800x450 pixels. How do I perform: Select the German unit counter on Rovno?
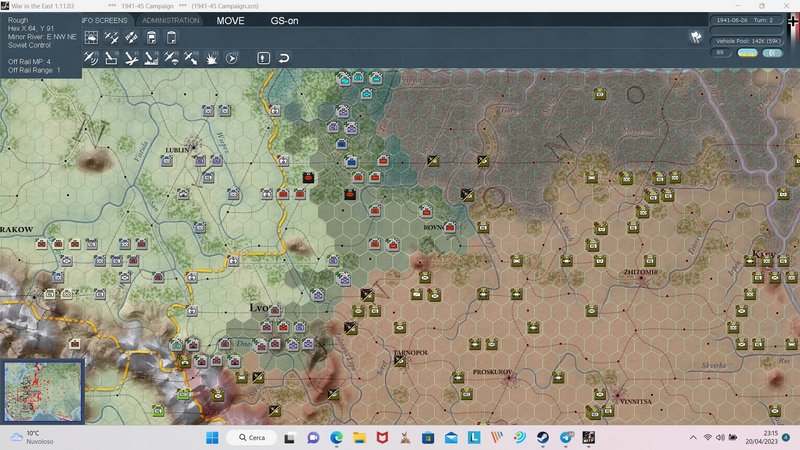(449, 227)
